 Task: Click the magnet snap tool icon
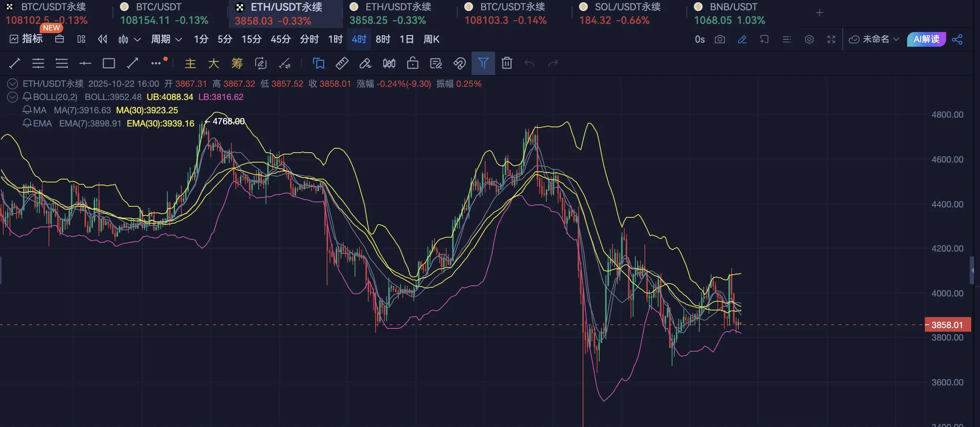click(459, 63)
